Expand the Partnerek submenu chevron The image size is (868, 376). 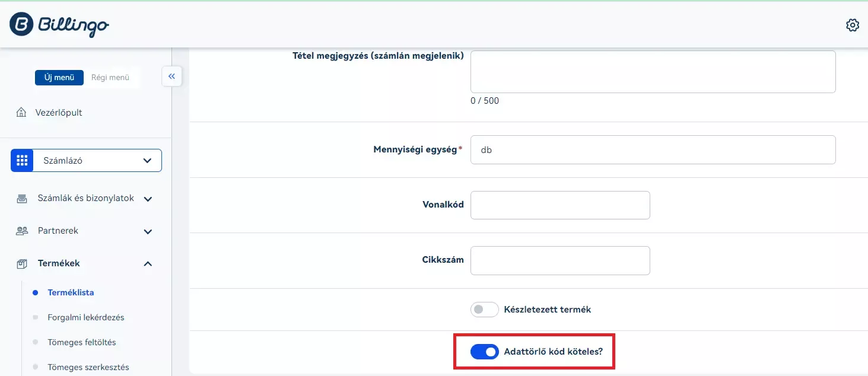(148, 231)
